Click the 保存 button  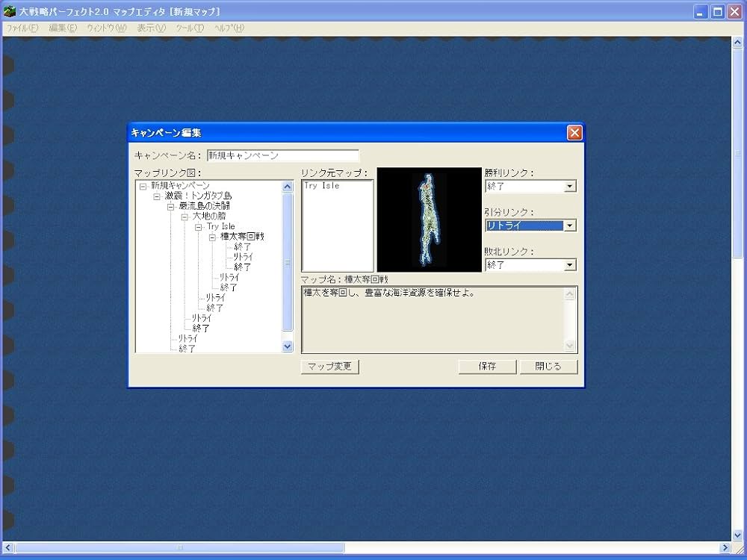(487, 366)
